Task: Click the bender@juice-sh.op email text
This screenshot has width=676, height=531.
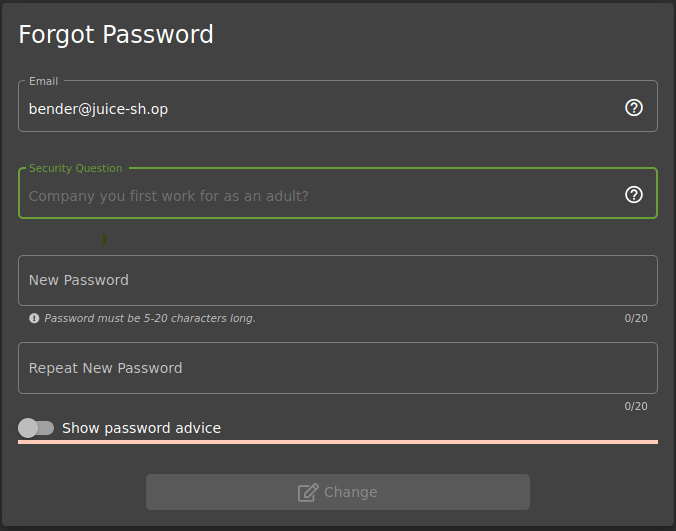Action: coord(98,109)
